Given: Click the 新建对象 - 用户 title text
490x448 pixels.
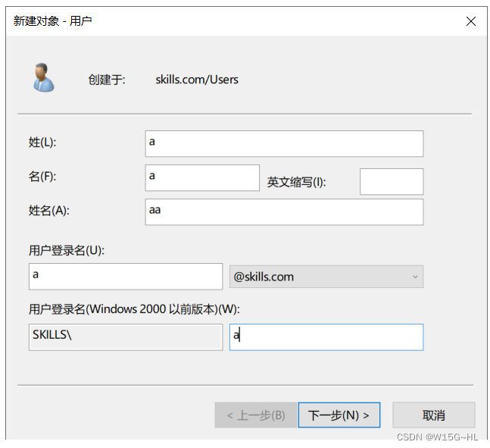Looking at the screenshot, I should (x=52, y=21).
